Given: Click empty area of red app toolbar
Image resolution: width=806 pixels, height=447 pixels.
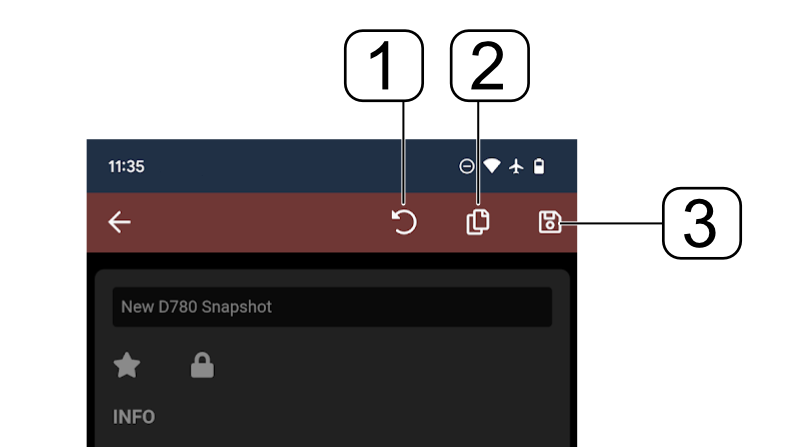Looking at the screenshot, I should point(257,222).
